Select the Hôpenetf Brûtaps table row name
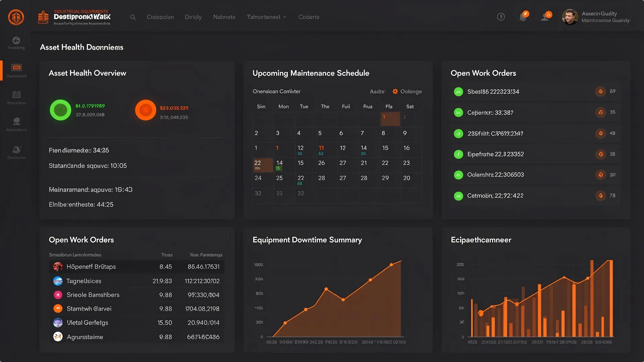Viewport: 644px width, 362px height. [x=91, y=266]
